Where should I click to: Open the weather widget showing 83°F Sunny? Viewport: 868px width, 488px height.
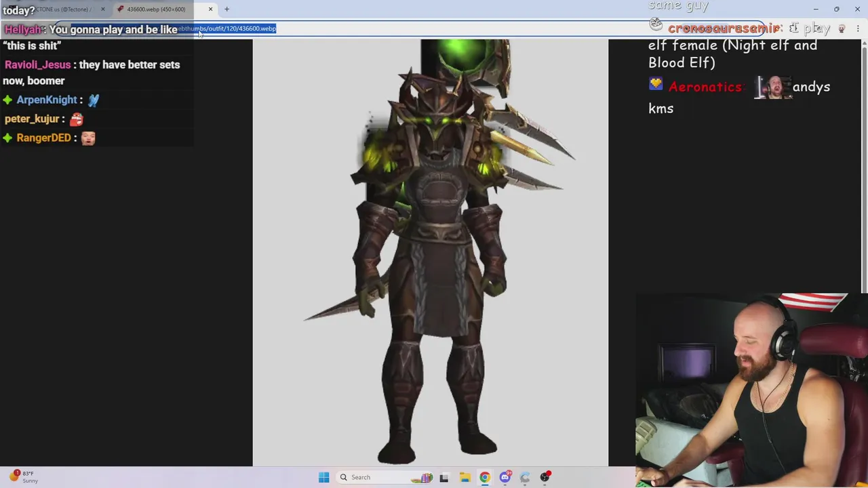click(24, 477)
